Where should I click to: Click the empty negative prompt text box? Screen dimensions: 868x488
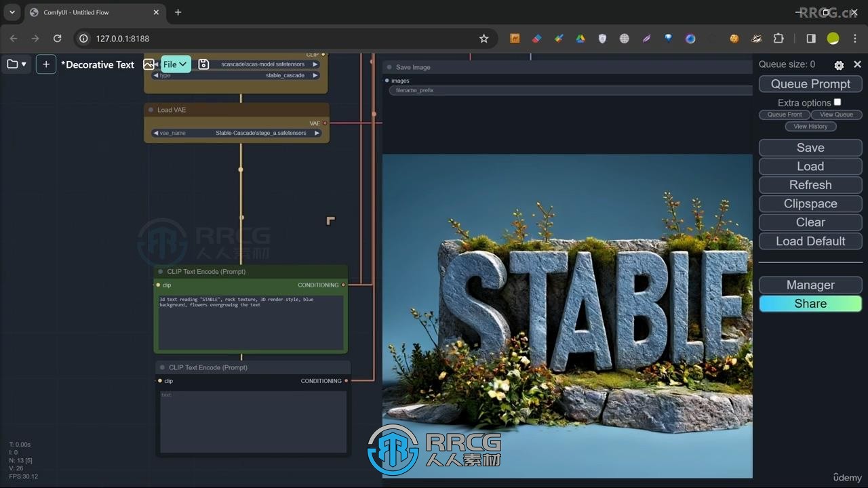[253, 422]
